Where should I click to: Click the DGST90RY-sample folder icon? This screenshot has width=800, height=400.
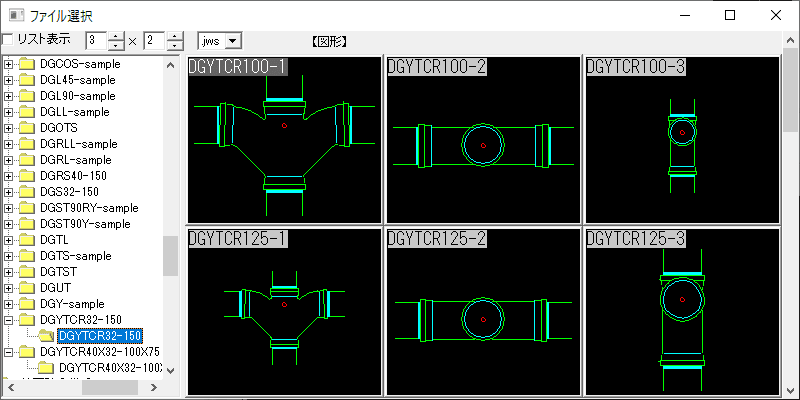pos(27,208)
